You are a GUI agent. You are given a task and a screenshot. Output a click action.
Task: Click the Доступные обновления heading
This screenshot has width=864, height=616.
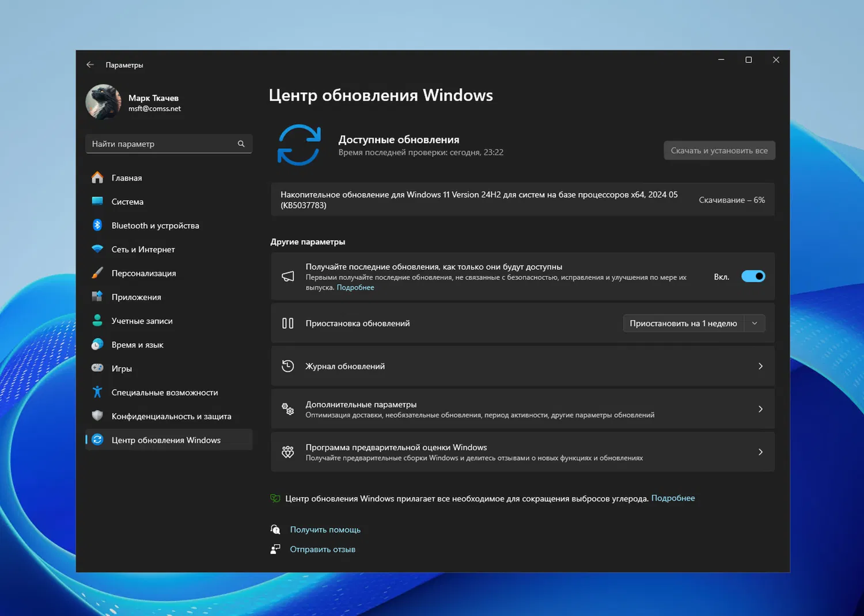399,139
